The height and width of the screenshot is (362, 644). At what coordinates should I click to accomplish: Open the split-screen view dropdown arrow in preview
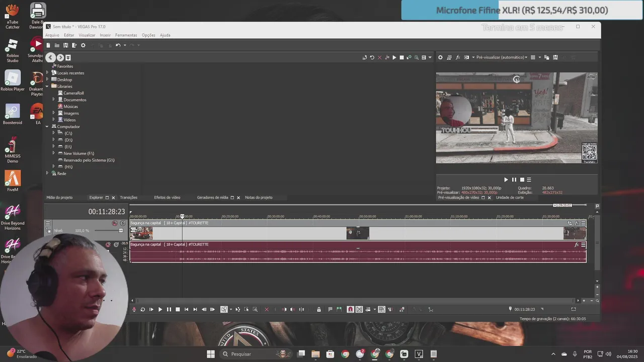[473, 57]
